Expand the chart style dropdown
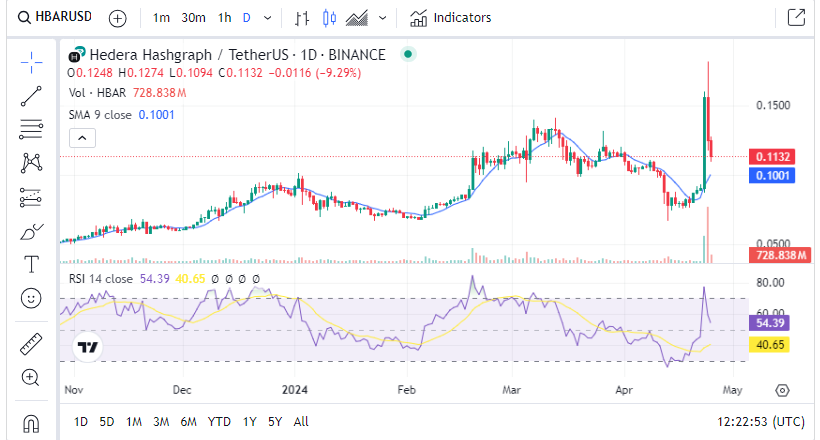Screen dimensions: 820x440 383,18
